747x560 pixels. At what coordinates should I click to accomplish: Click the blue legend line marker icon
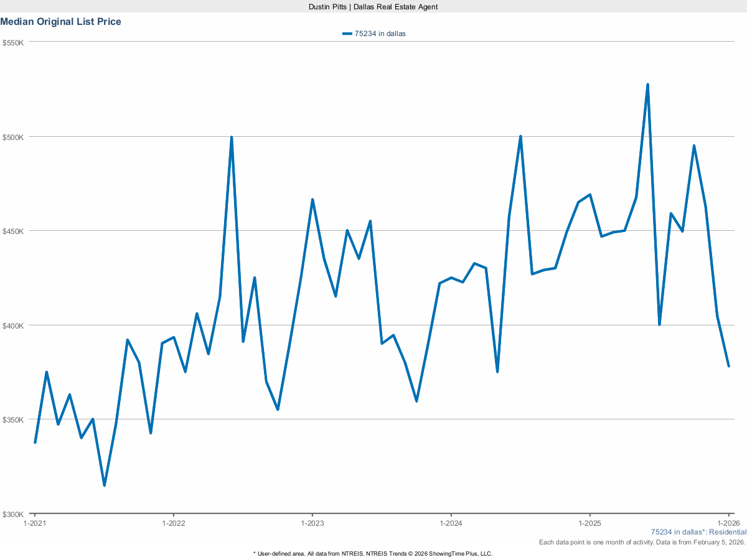click(x=347, y=34)
